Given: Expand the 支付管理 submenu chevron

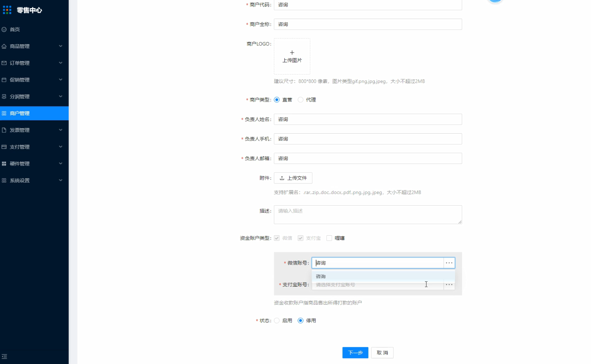Looking at the screenshot, I should point(61,147).
